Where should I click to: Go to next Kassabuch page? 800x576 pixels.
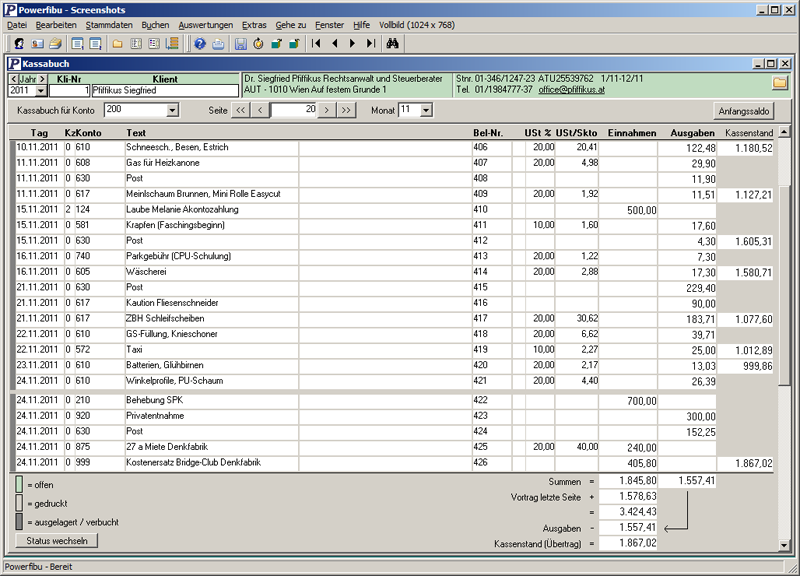[x=326, y=110]
